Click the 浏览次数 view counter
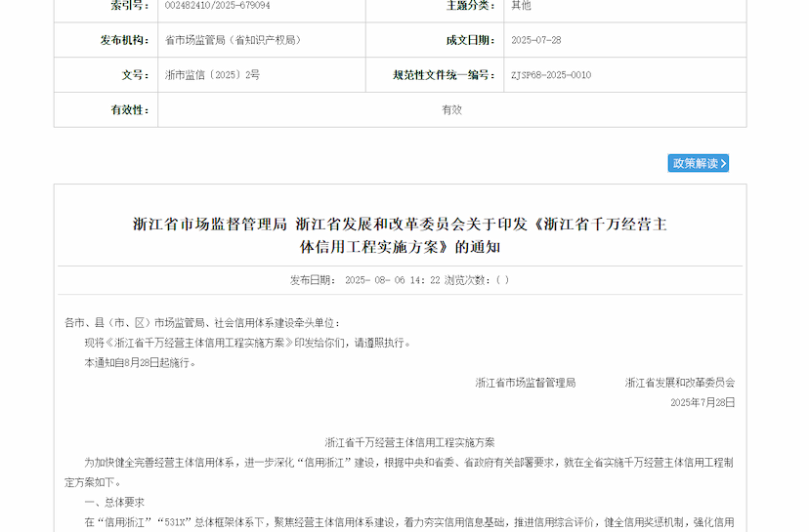The image size is (809, 532). point(477,280)
